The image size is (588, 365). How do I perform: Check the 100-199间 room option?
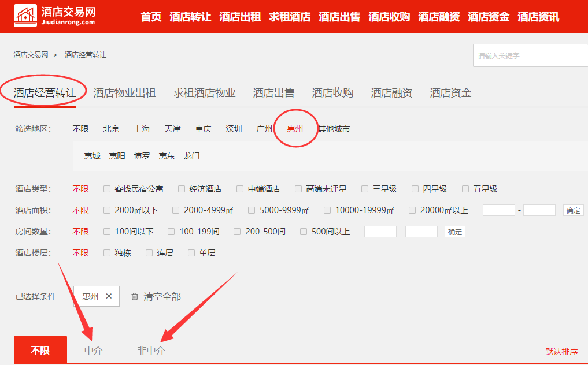(171, 232)
